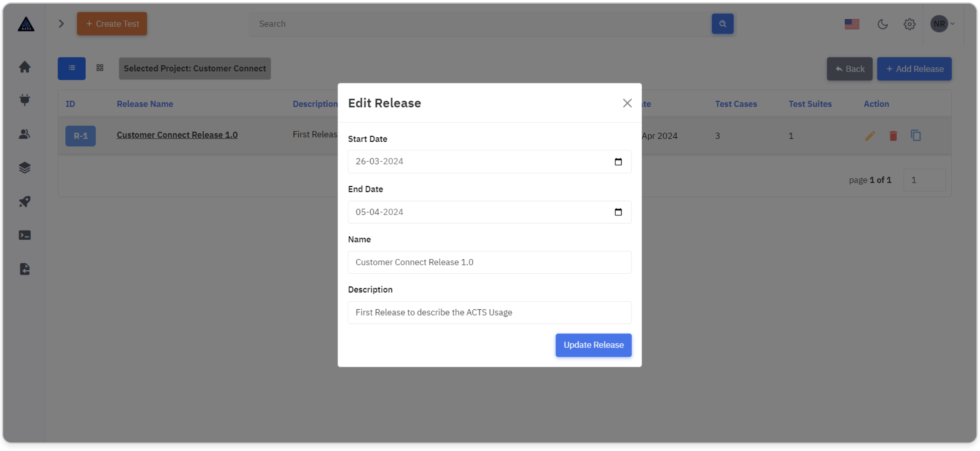Screen dimensions: 980x451
Task: Switch to list view
Action: (x=72, y=68)
